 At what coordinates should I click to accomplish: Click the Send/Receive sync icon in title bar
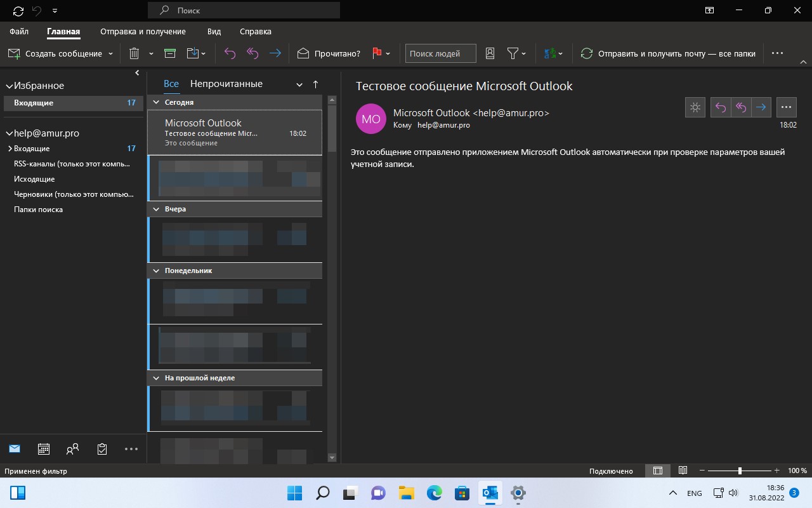coord(18,11)
